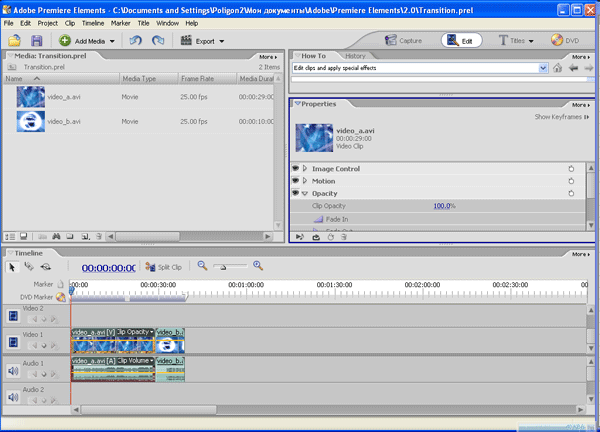This screenshot has height=432, width=600.
Task: Reset the Motion effect
Action: 571,181
